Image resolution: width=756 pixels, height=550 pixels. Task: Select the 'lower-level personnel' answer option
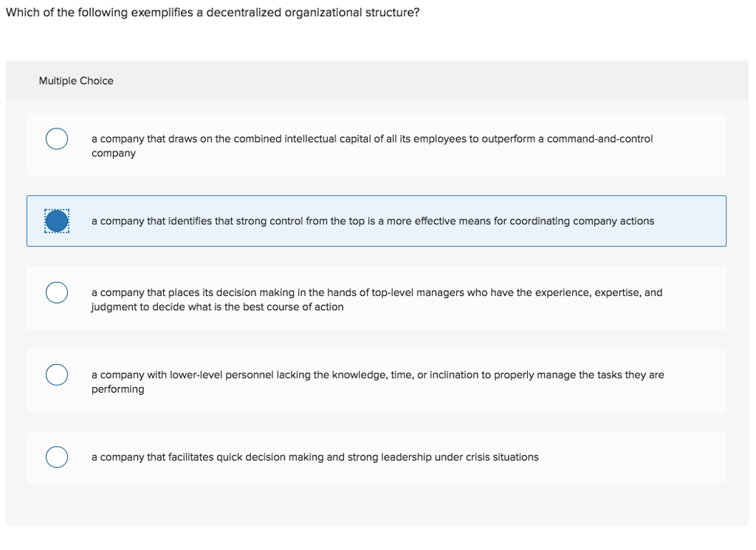56,374
